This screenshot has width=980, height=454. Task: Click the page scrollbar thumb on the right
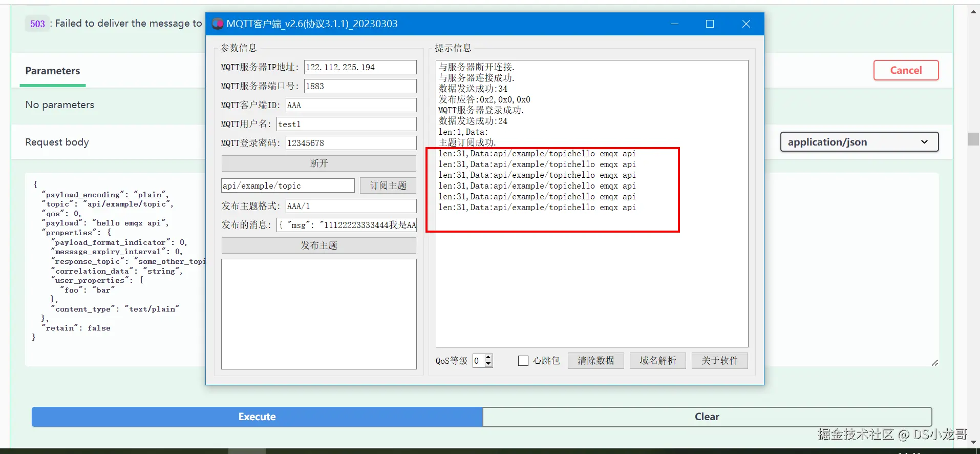click(973, 139)
